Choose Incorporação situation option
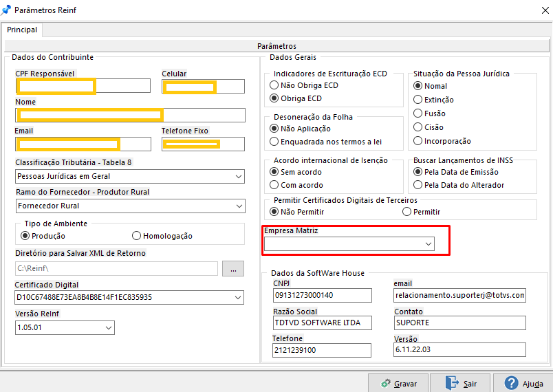Viewport: 553px width, 392px height. [x=418, y=141]
